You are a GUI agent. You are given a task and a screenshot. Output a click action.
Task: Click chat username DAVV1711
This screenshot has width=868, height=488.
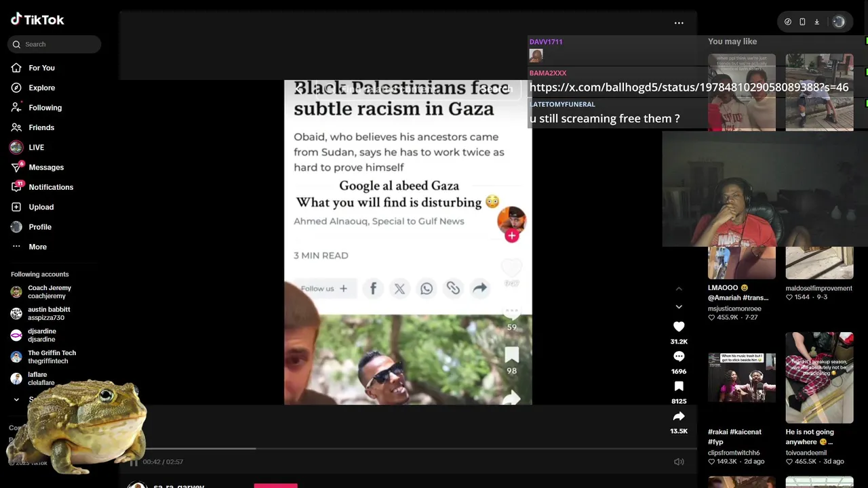[x=546, y=42]
